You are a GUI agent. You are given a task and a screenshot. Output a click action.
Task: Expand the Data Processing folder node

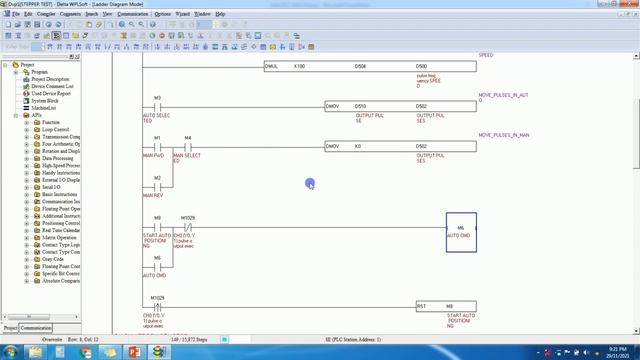27,158
